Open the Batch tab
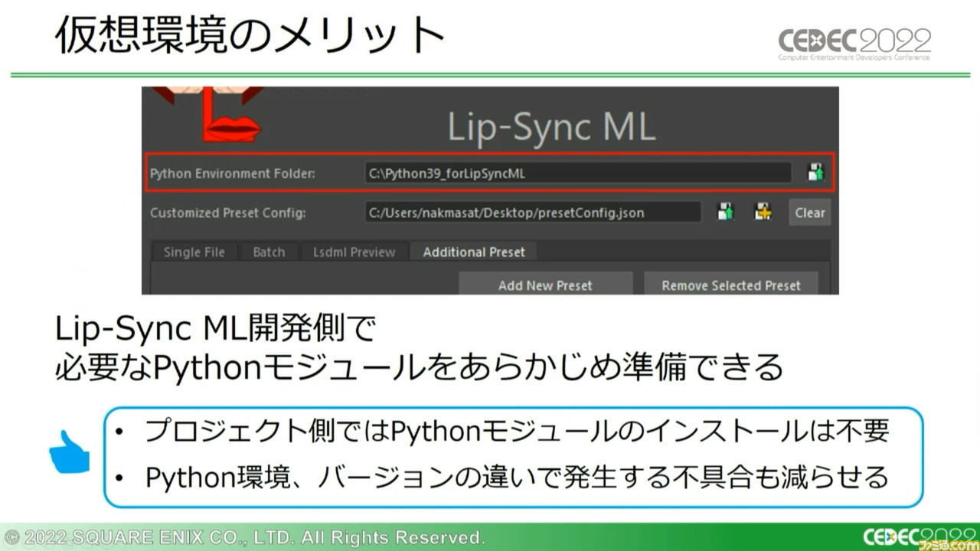 [x=269, y=252]
